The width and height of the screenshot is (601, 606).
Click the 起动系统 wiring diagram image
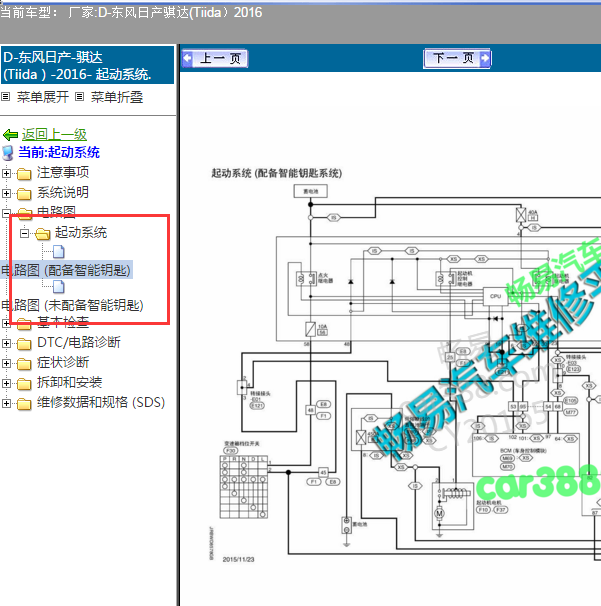[405, 366]
